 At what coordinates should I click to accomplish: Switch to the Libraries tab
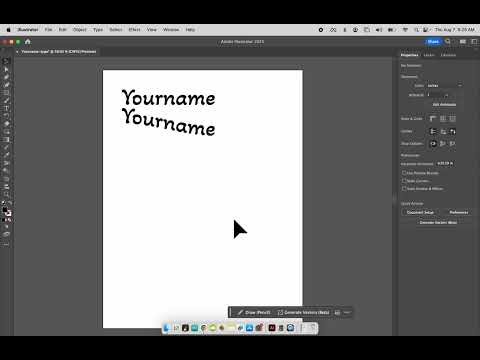tap(448, 55)
